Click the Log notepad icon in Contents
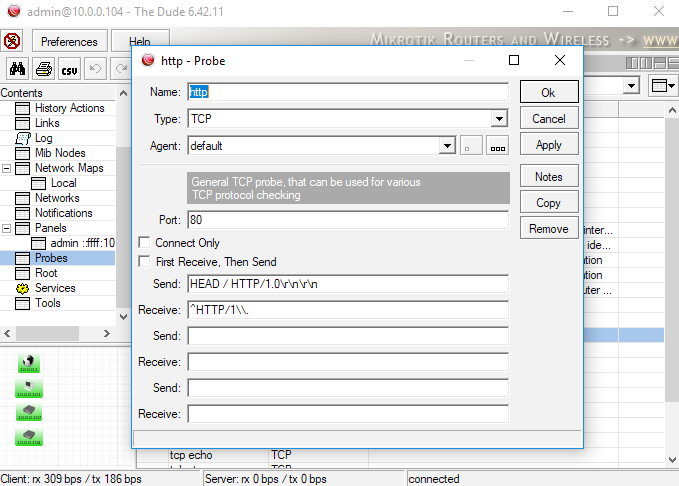This screenshot has width=679, height=486. tap(23, 138)
